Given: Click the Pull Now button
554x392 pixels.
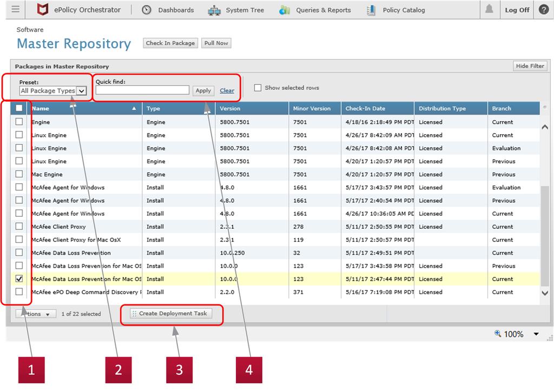Looking at the screenshot, I should [x=216, y=43].
